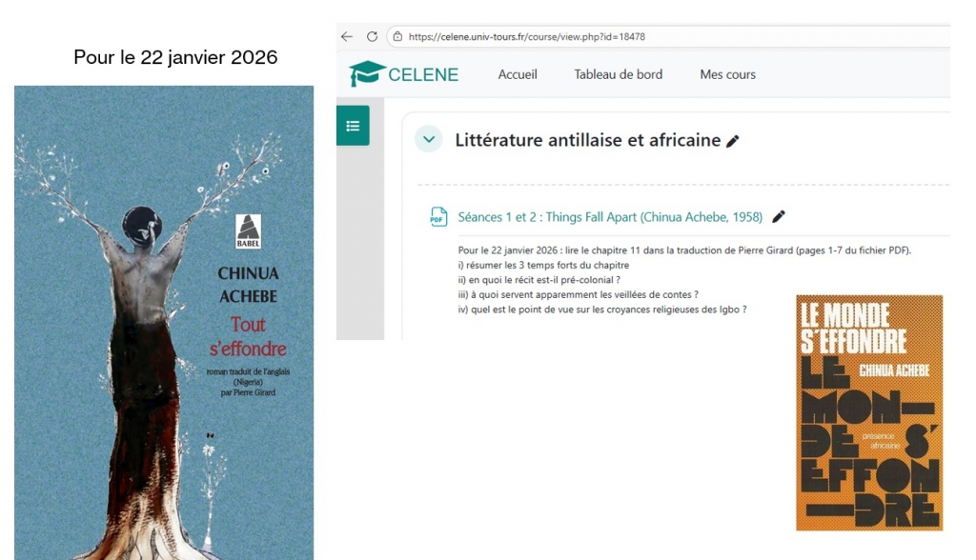
Task: Open Tableau de bord
Action: coord(618,74)
